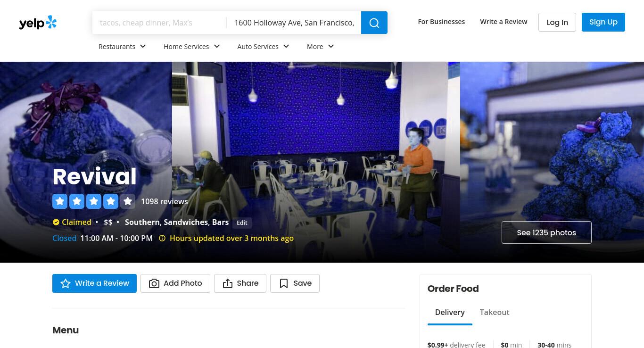Click the blue search magnifier button
The width and height of the screenshot is (644, 348).
(x=374, y=23)
